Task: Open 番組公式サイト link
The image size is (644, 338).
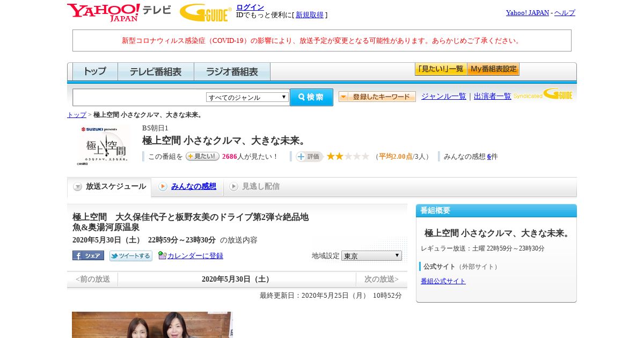Action: pyautogui.click(x=443, y=281)
